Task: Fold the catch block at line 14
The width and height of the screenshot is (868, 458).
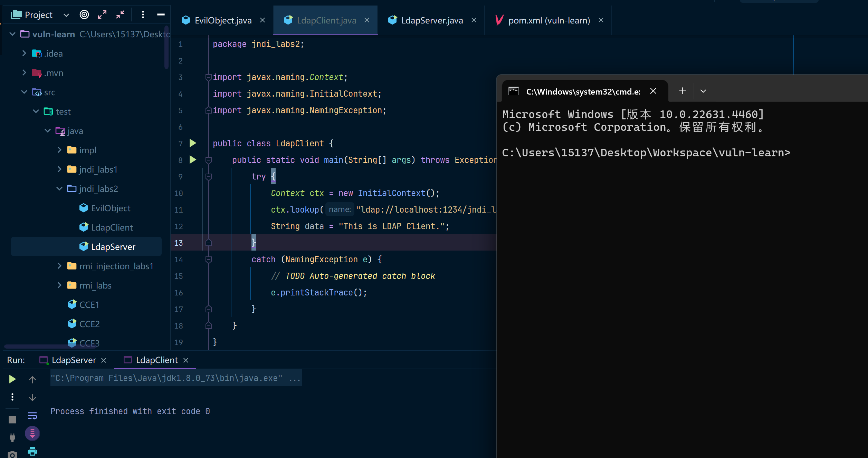Action: click(x=208, y=259)
